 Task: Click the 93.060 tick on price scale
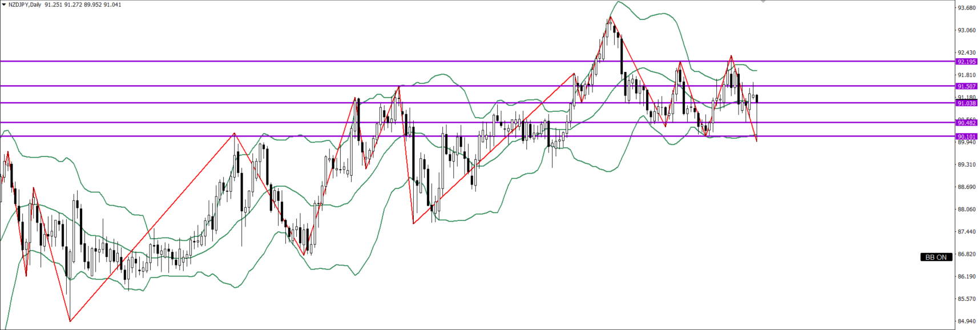click(x=966, y=30)
